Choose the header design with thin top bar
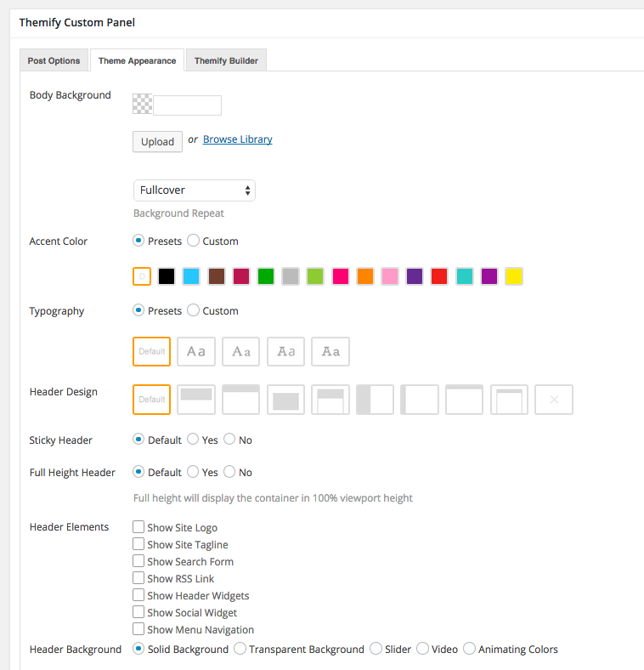This screenshot has height=670, width=644. point(240,400)
